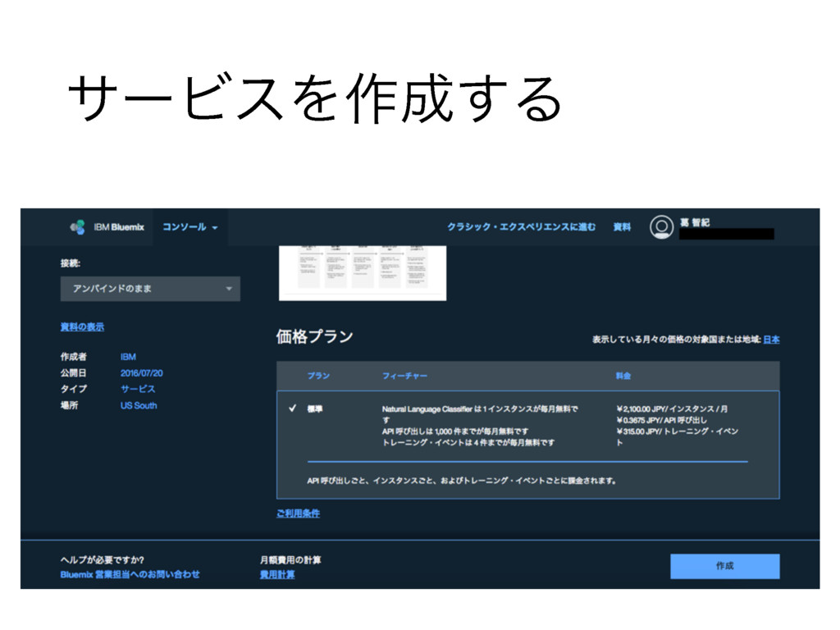840x630 pixels.
Task: Click the IBM Bluemix logo icon
Action: click(78, 227)
